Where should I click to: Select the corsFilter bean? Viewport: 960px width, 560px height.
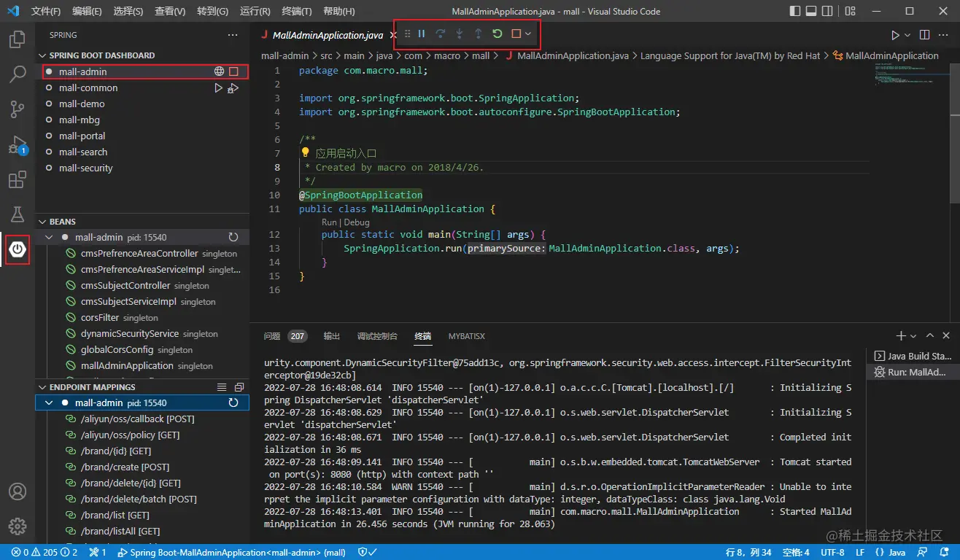pyautogui.click(x=100, y=317)
